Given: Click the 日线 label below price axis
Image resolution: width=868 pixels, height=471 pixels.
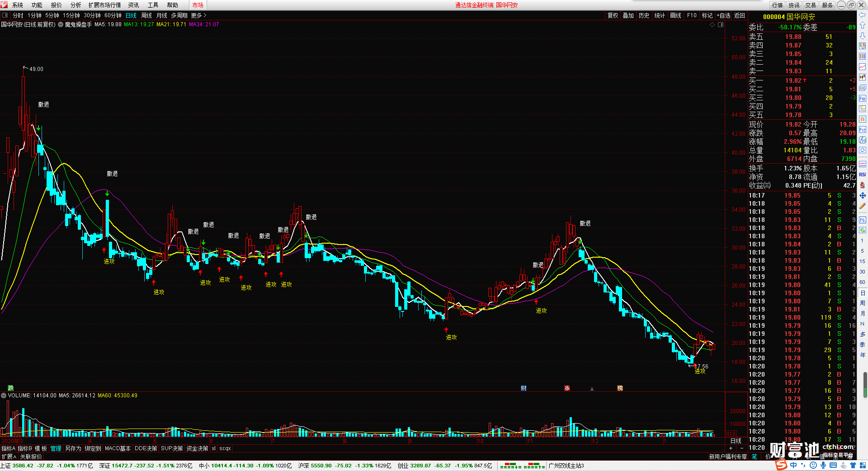Looking at the screenshot, I should click(x=736, y=441).
